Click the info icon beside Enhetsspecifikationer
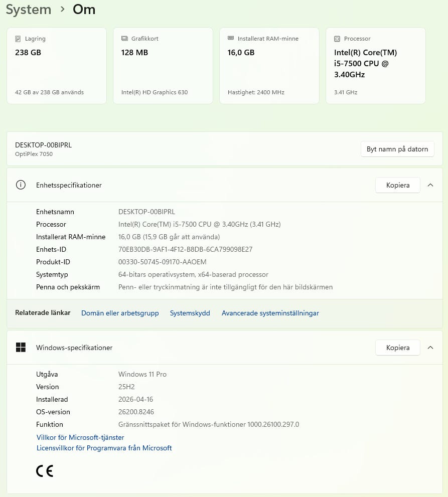This screenshot has width=448, height=497. click(x=21, y=185)
